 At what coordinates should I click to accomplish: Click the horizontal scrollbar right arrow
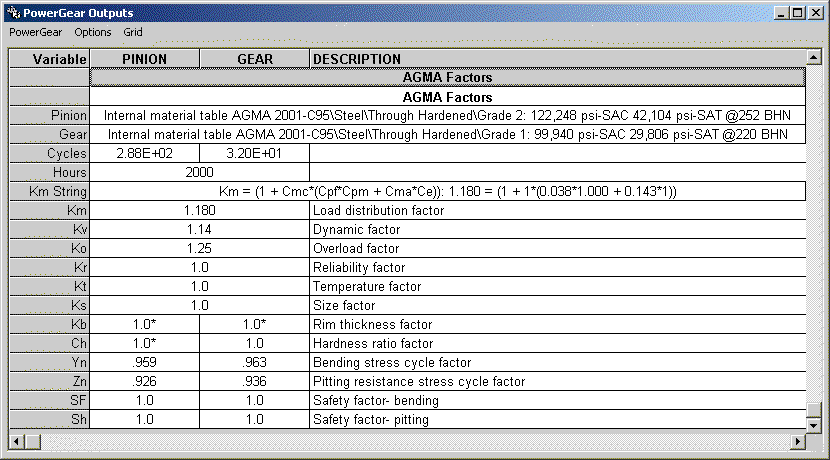[798, 441]
